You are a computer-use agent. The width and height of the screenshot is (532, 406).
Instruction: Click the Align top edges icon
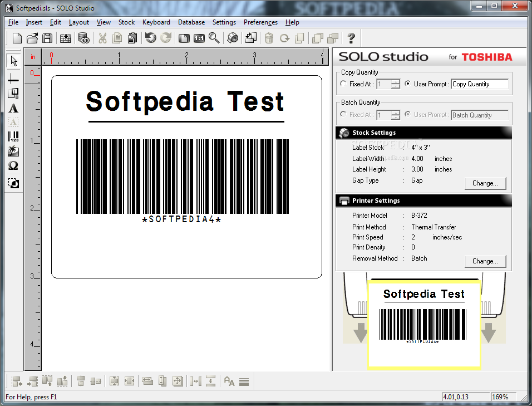(x=47, y=381)
